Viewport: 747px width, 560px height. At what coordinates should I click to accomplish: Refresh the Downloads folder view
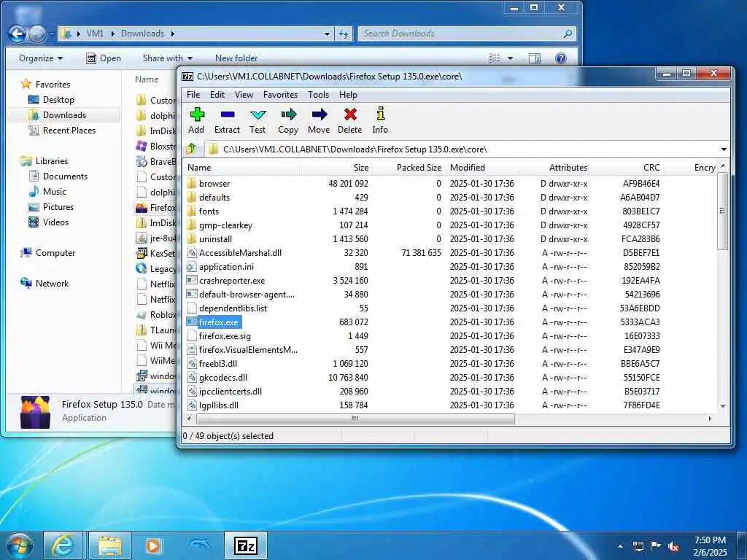(344, 34)
